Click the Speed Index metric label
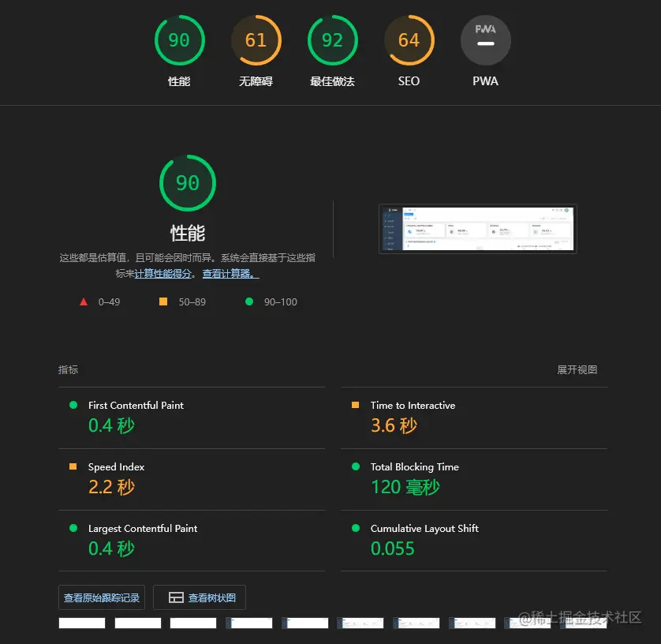Screen dimensions: 661x644 [x=117, y=467]
